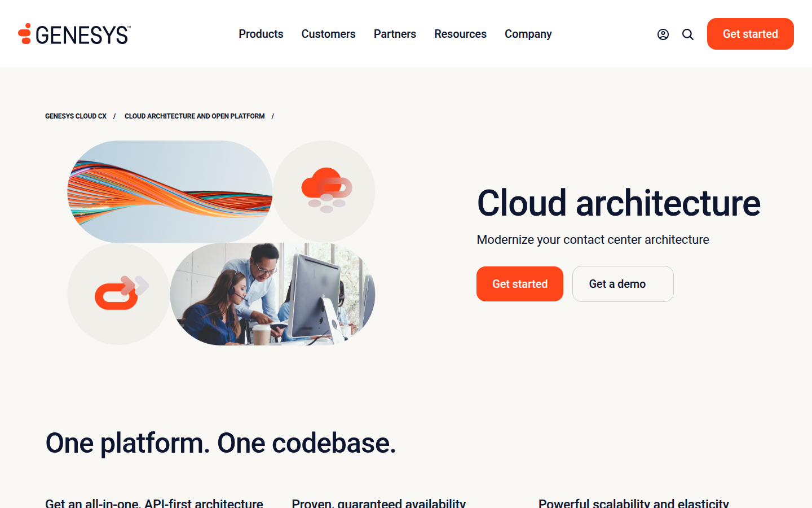Image resolution: width=812 pixels, height=508 pixels.
Task: Click the Genesys logo
Action: 74,34
